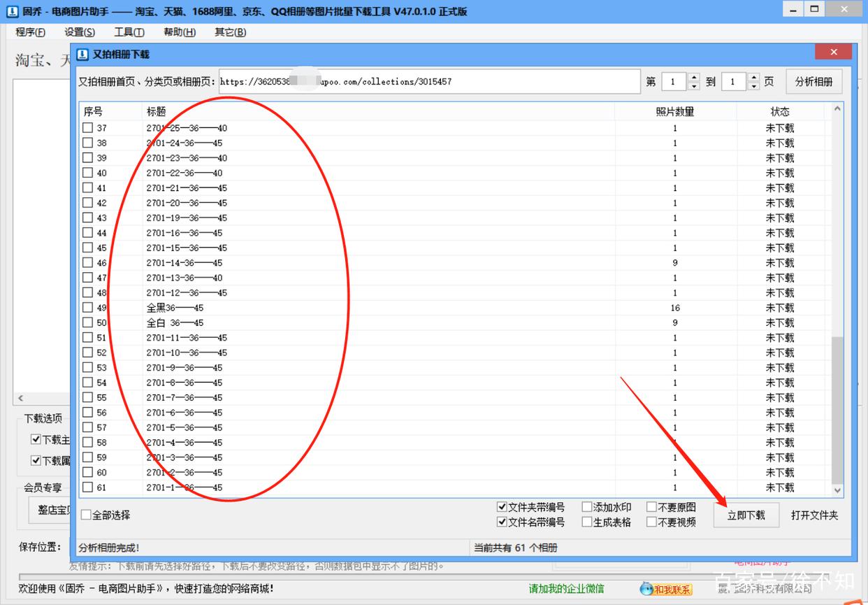The height and width of the screenshot is (605, 868).
Task: Enable the 不要视频 option
Action: (x=653, y=522)
